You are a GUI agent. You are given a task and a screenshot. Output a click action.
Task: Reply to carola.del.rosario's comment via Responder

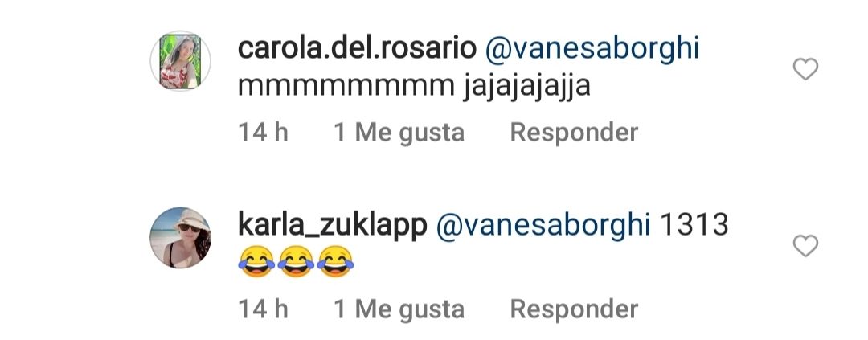[x=574, y=133]
